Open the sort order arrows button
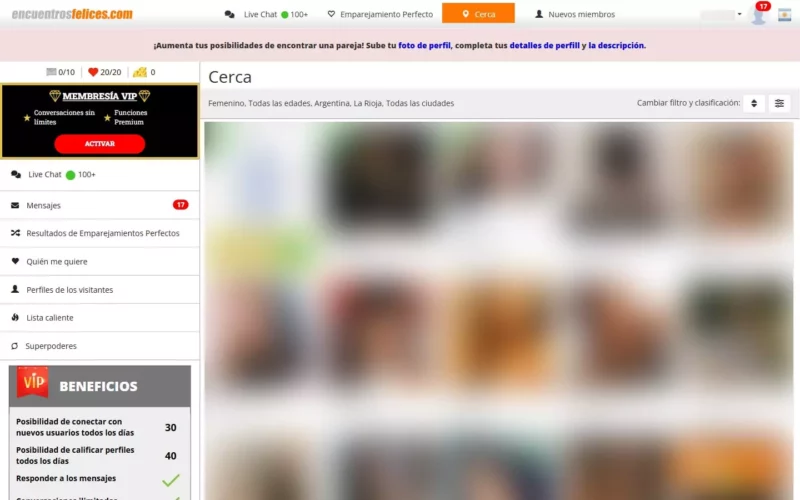This screenshot has width=800, height=500. 754,104
